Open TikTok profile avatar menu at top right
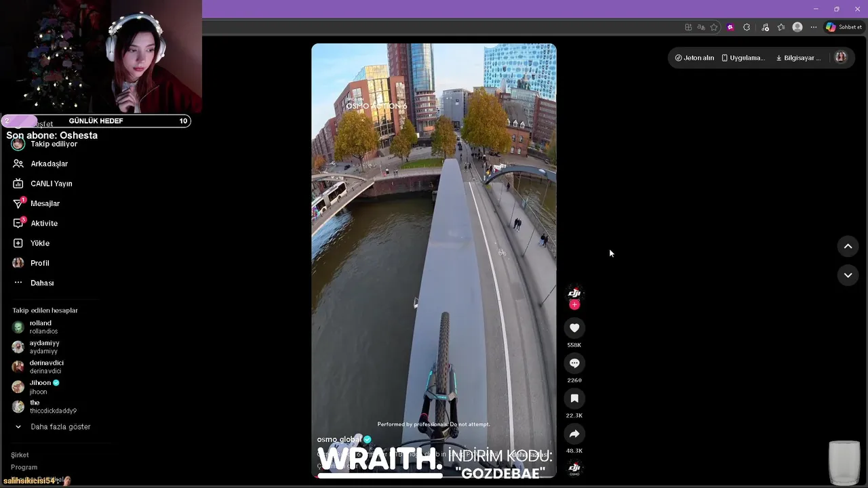 coord(841,58)
